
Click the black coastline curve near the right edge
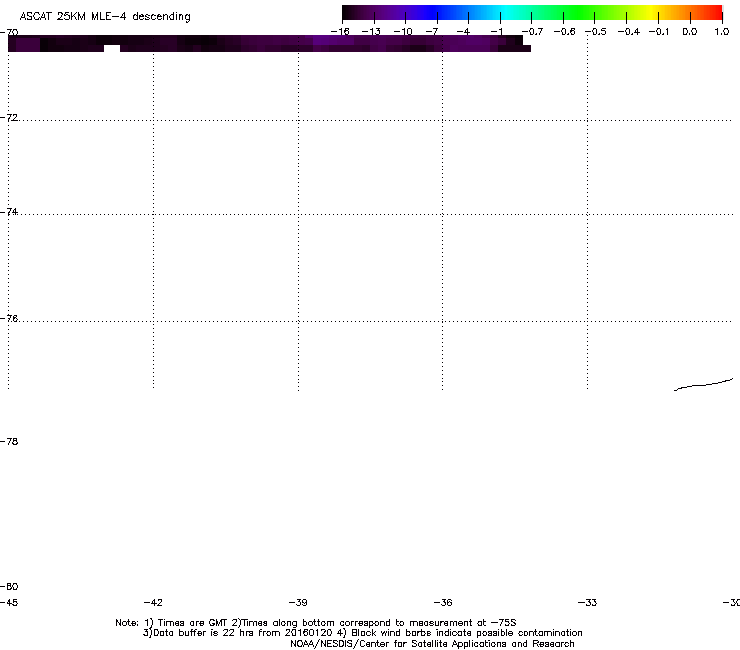pos(703,385)
